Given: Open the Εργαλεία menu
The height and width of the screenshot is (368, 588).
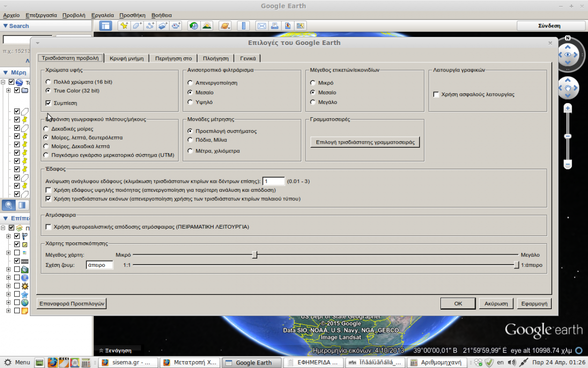Looking at the screenshot, I should click(x=102, y=15).
